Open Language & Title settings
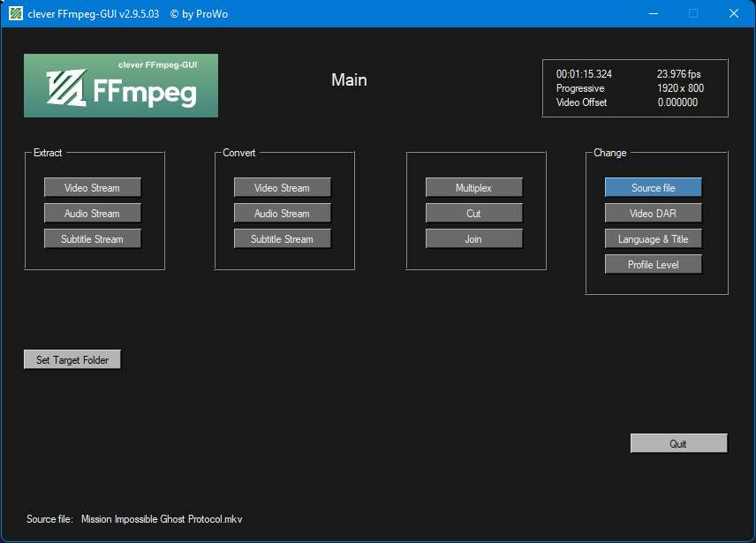Screen dimensions: 756x543 click(x=654, y=238)
